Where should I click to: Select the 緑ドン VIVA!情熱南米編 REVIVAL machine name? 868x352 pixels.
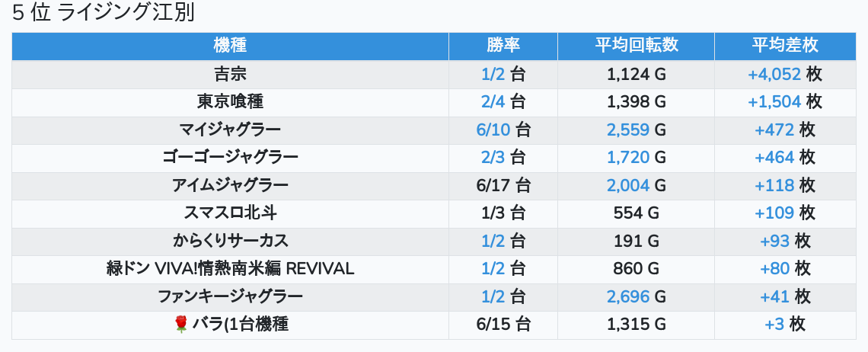(230, 269)
